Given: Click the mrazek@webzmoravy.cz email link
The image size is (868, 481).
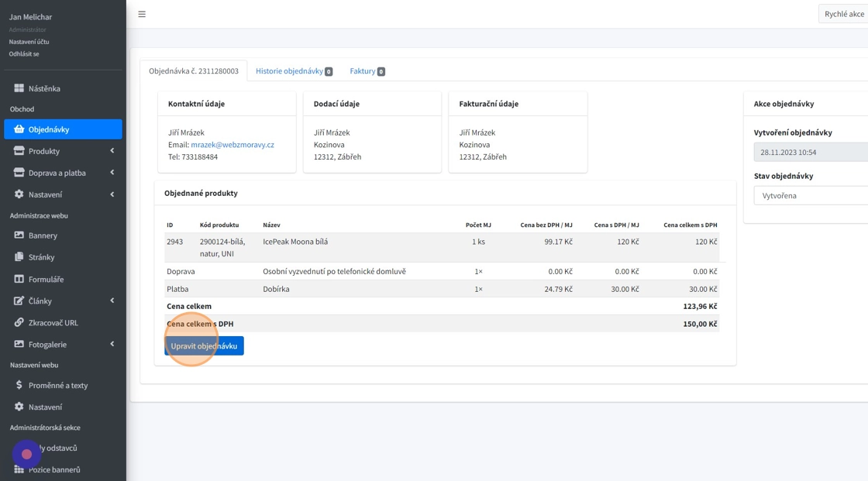Looking at the screenshot, I should tap(232, 145).
